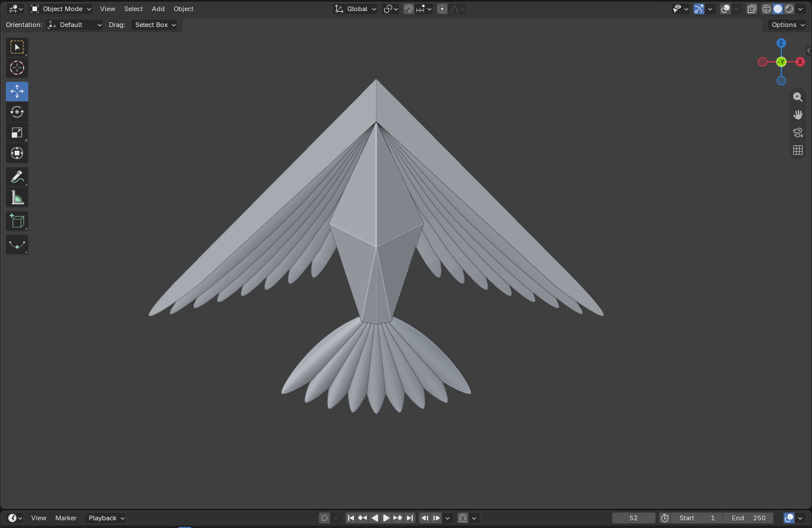Expand the Options dropdown
Viewport: 812px width, 528px height.
click(x=788, y=25)
